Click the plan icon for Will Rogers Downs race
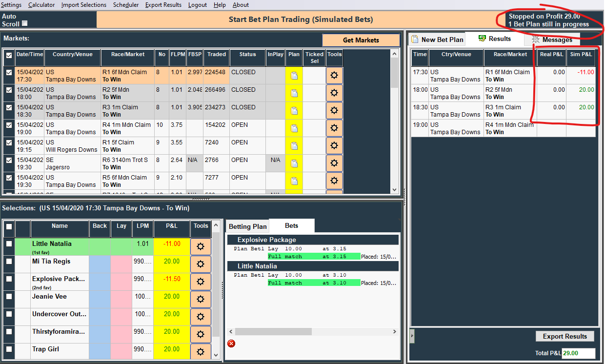This screenshot has width=605, height=364. 294,146
